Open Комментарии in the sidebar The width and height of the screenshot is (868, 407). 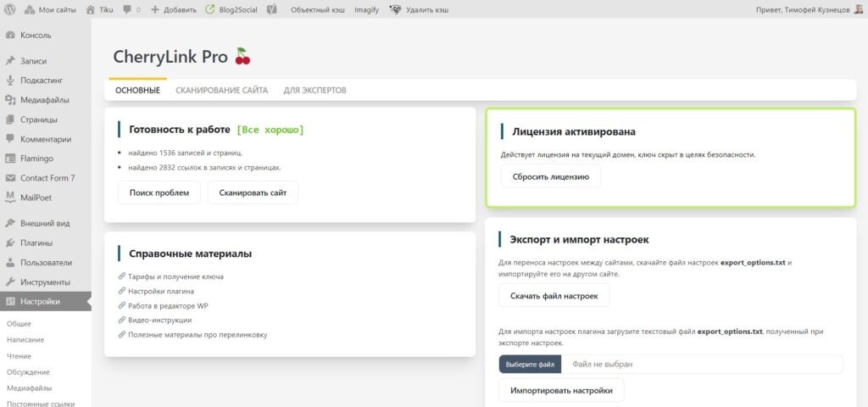(46, 139)
